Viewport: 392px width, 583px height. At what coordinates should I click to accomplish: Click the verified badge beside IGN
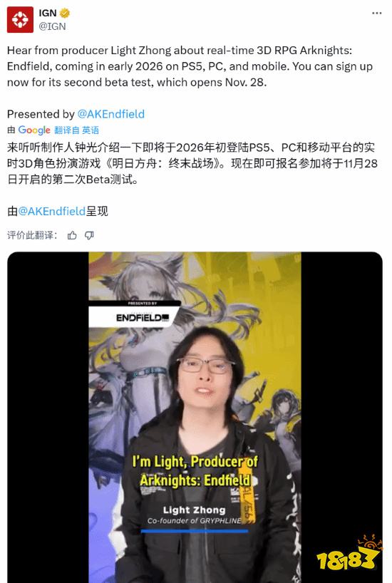click(x=65, y=13)
